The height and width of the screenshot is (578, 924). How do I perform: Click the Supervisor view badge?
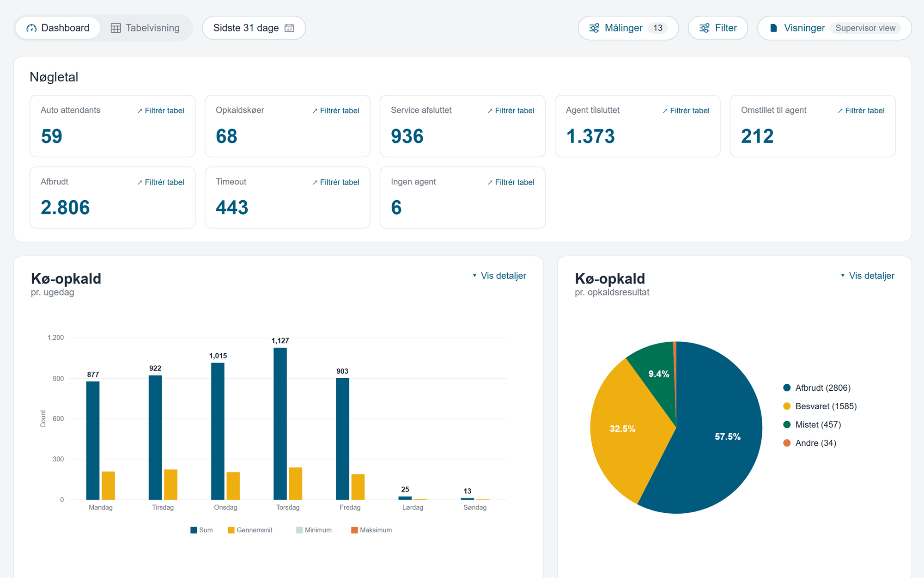tap(865, 28)
